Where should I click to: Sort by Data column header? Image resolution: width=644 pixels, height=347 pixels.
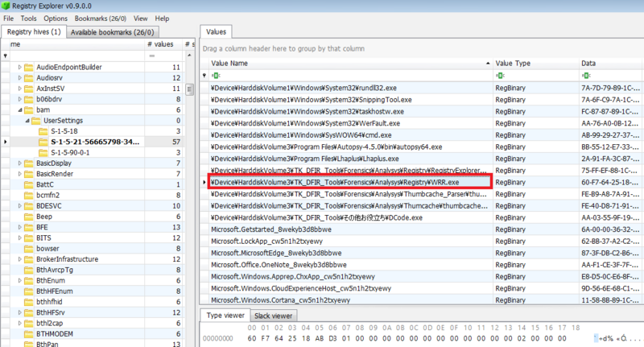611,64
